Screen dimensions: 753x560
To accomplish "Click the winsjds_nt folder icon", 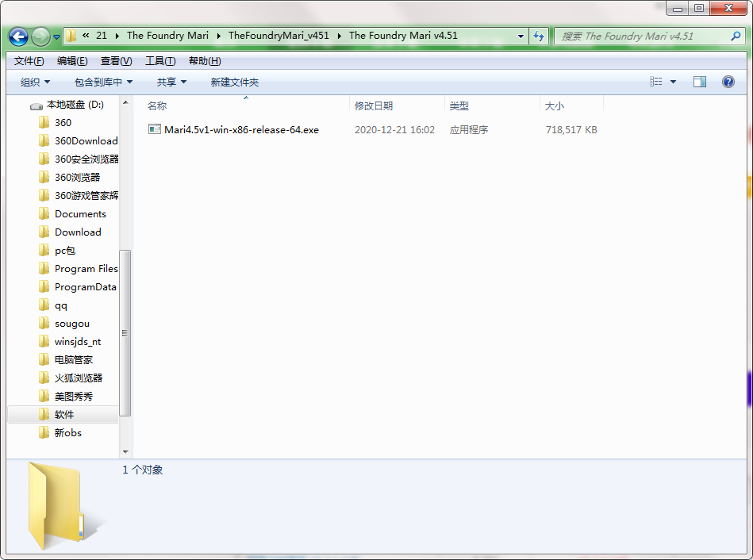I will click(44, 342).
